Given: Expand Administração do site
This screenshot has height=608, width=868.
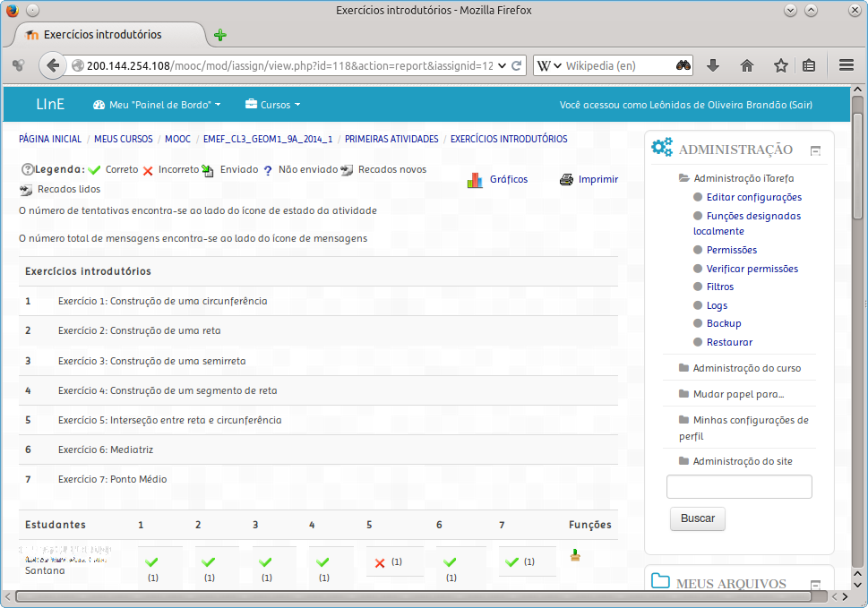Looking at the screenshot, I should point(735,461).
